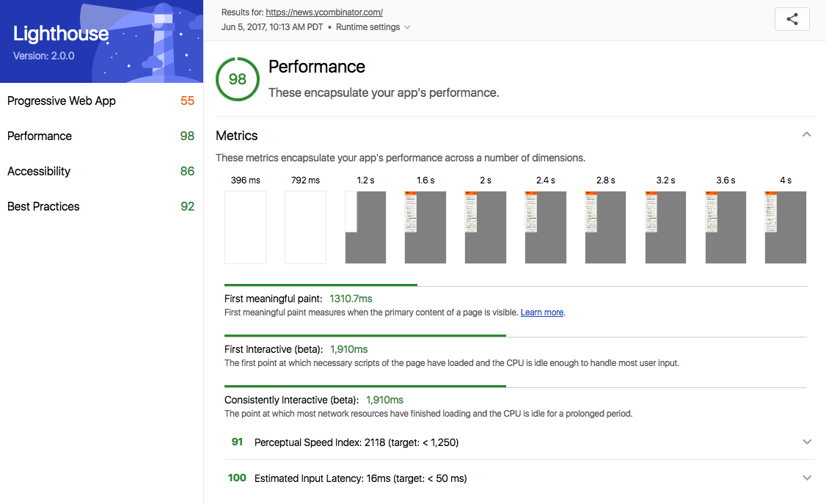
Task: Select the 1.6 s filmstrip screenshot
Action: click(x=425, y=227)
